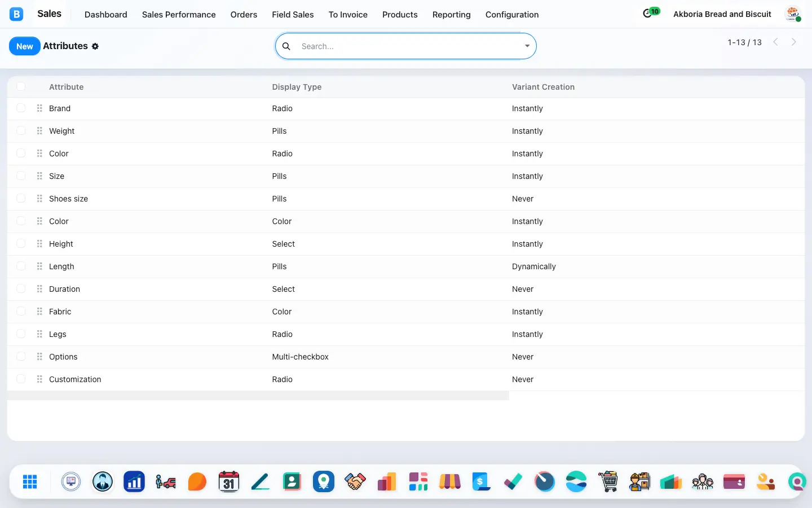Open the striped awning store app
This screenshot has width=812, height=508.
click(450, 481)
